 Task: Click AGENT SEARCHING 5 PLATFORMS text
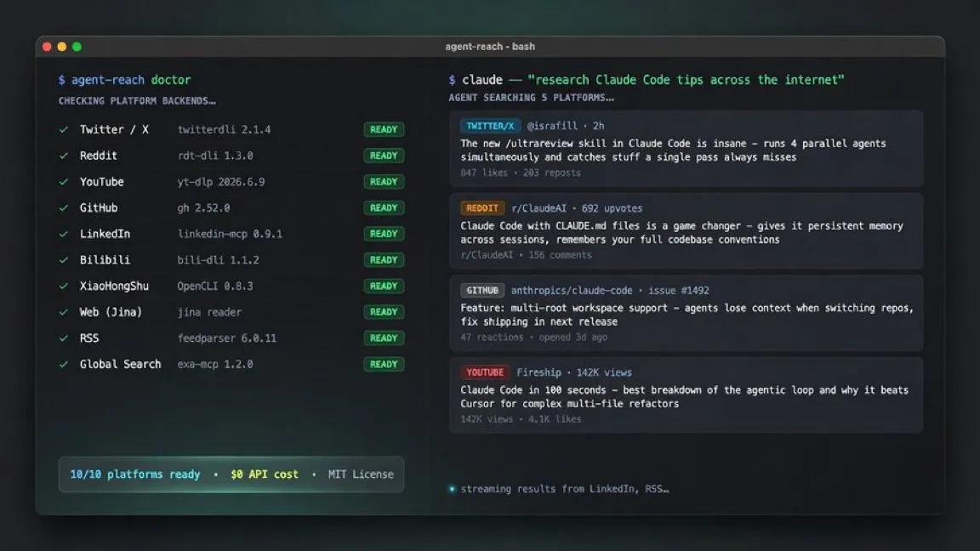pos(531,98)
